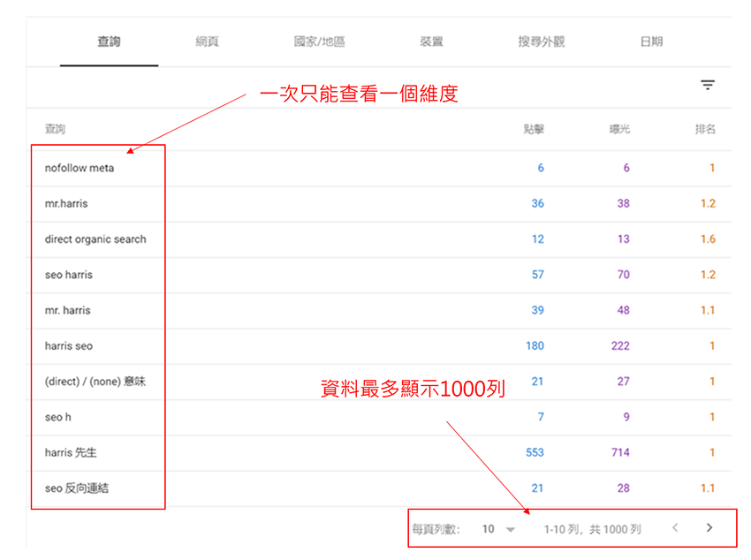
Task: Click impressions value 222
Action: point(620,346)
